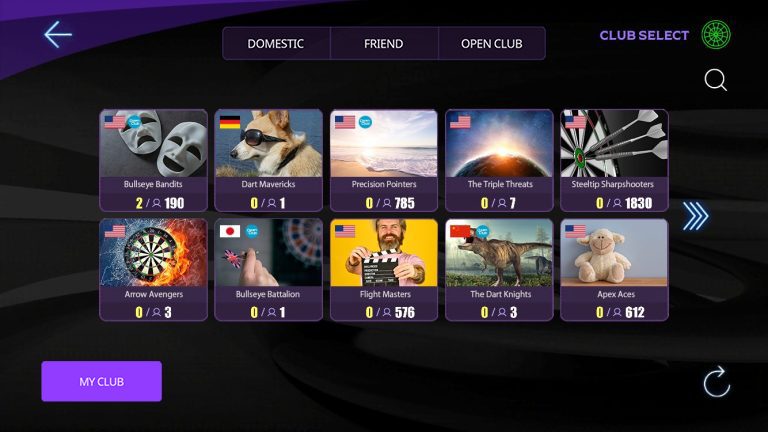Click Open Club badge on Precision Pointers

pos(365,122)
